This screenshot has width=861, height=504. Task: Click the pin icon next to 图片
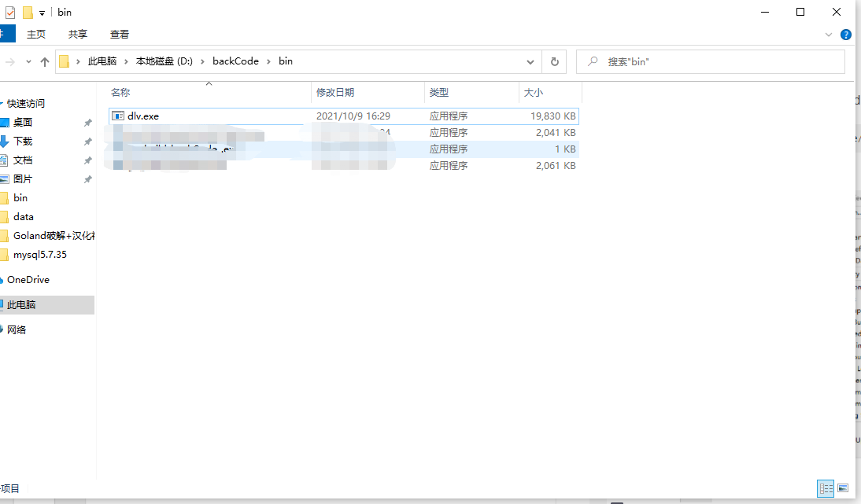pos(87,179)
